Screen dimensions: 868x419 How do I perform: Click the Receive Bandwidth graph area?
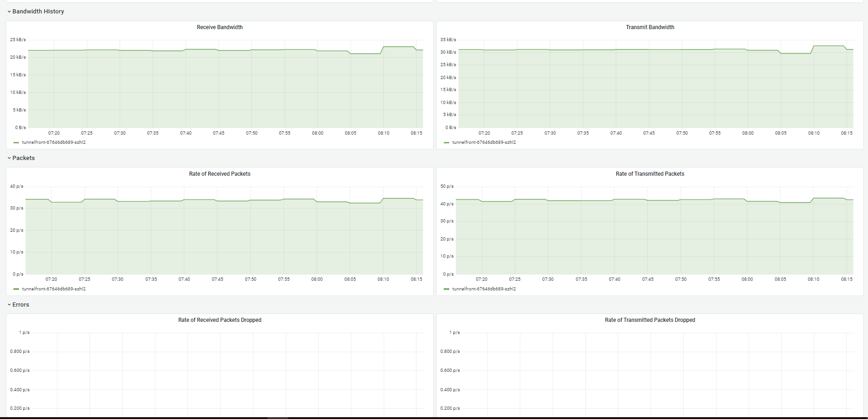[225, 84]
